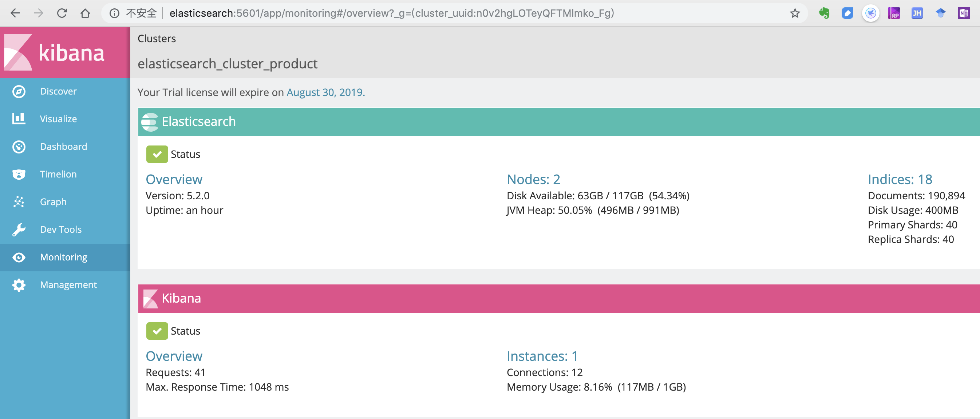Click the Kibana logo in sidebar

[x=54, y=52]
